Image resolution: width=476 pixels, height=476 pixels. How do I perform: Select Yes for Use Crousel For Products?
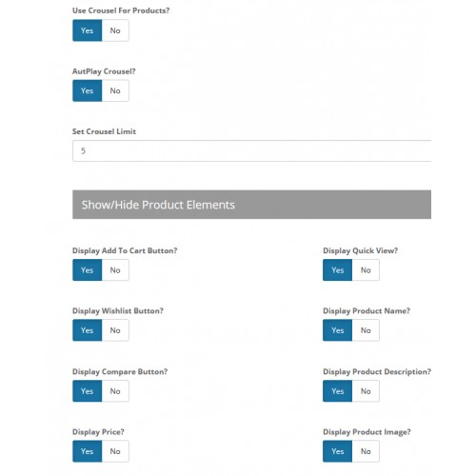pyautogui.click(x=88, y=30)
